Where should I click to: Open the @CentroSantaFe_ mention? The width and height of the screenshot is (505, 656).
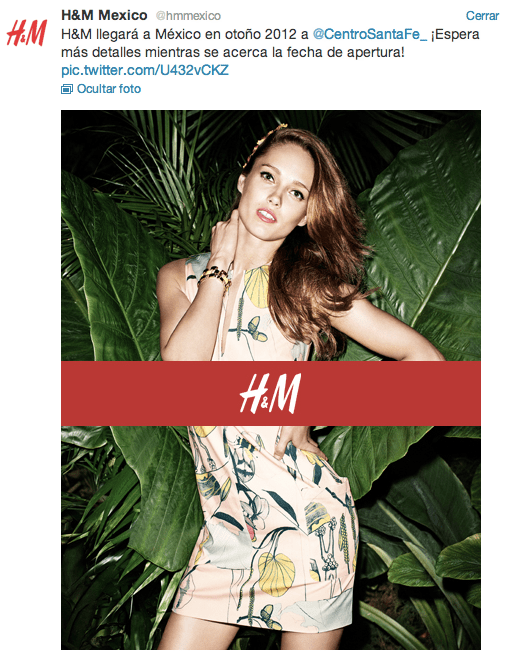coord(370,34)
